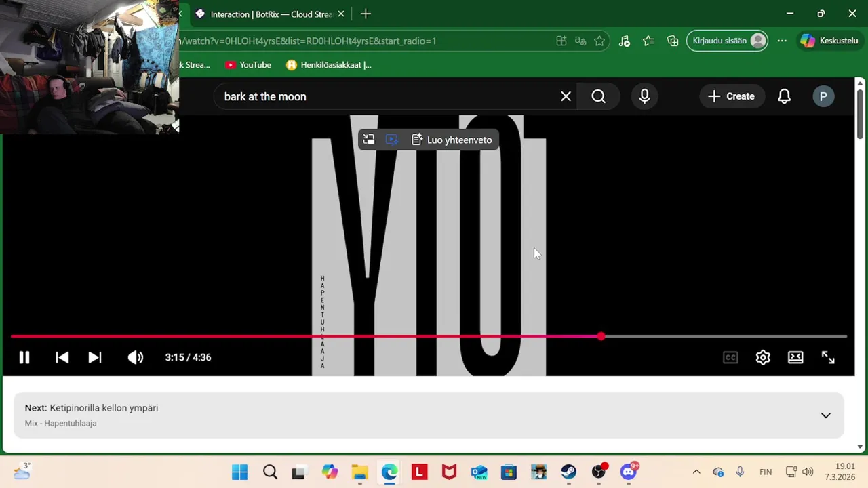Open the Create button menu
The width and height of the screenshot is (868, 488).
pyautogui.click(x=731, y=96)
